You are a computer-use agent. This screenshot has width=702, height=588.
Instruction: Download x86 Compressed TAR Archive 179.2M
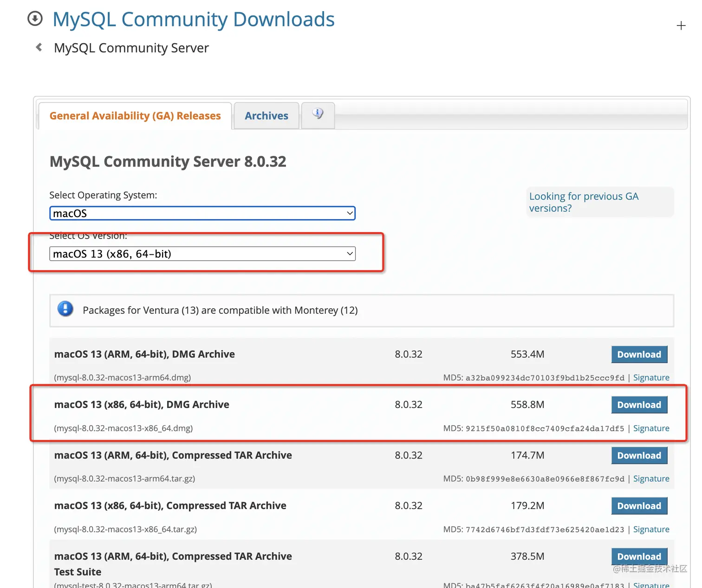point(639,506)
